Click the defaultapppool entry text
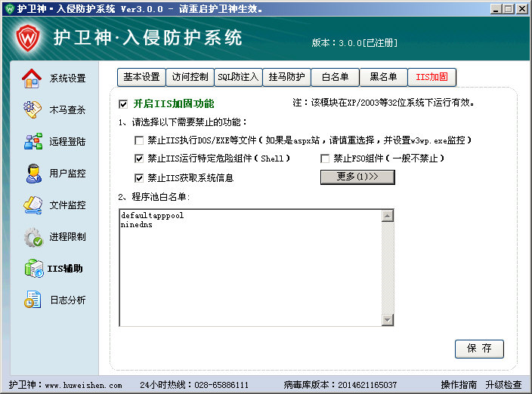 [x=153, y=215]
